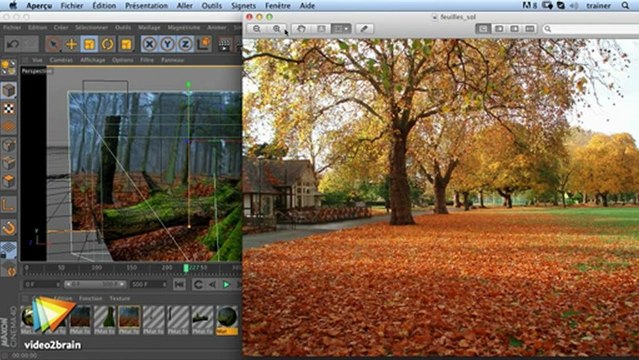
Task: Choose the text selection tool in Preview
Action: pyautogui.click(x=321, y=29)
